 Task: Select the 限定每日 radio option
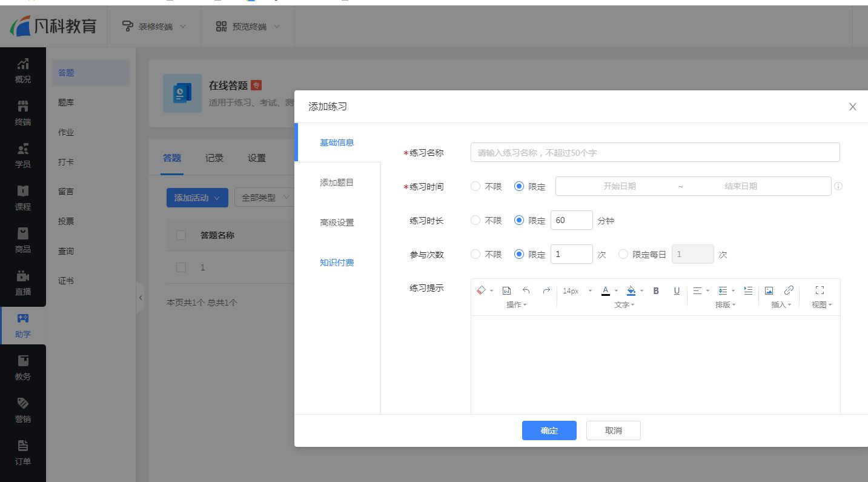pyautogui.click(x=623, y=254)
